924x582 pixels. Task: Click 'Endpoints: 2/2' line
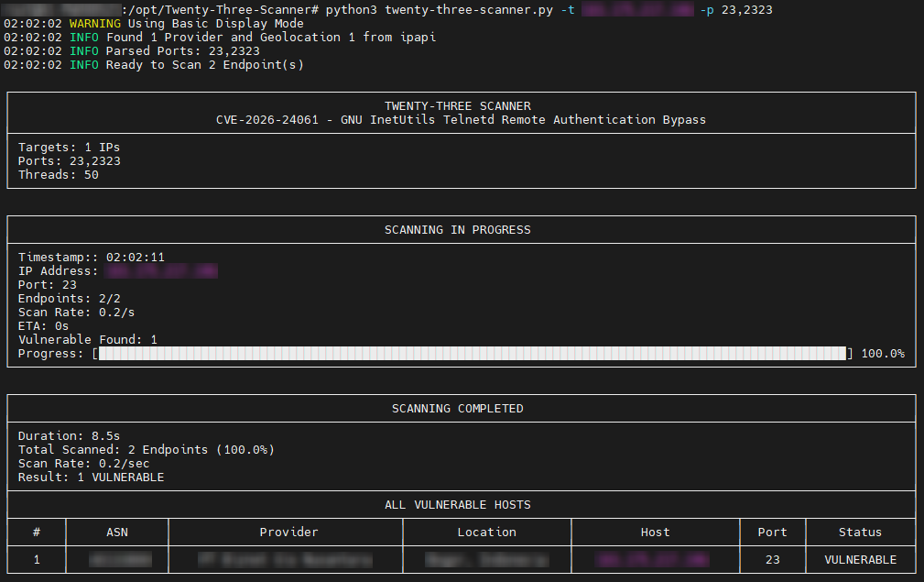[69, 299]
